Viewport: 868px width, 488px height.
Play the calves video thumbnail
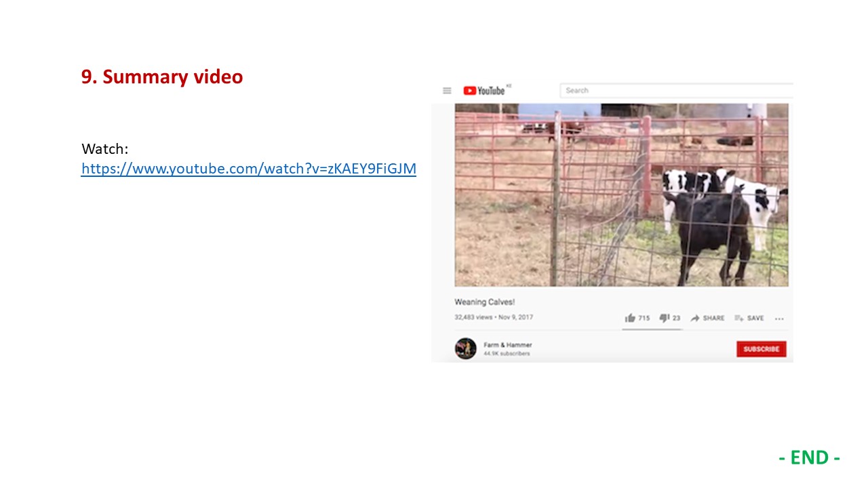point(621,195)
